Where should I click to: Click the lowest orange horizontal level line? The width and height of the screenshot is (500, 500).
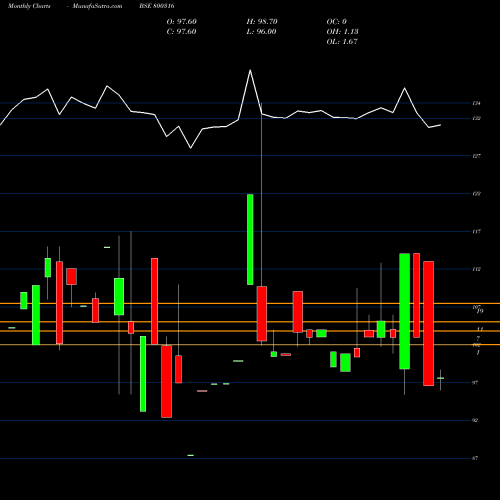point(250,344)
